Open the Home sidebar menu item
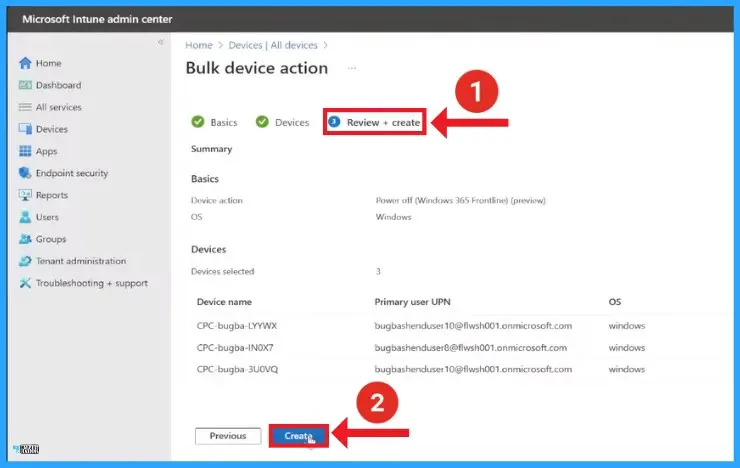Image resolution: width=740 pixels, height=468 pixels. 49,63
